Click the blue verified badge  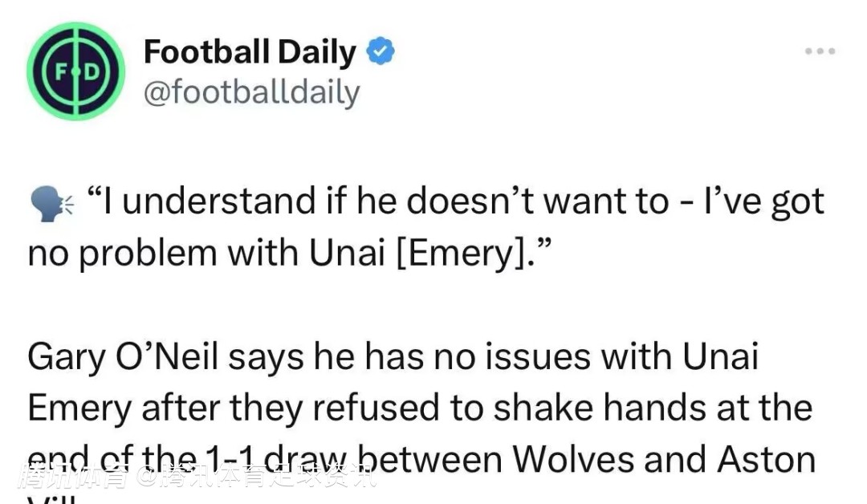(380, 53)
